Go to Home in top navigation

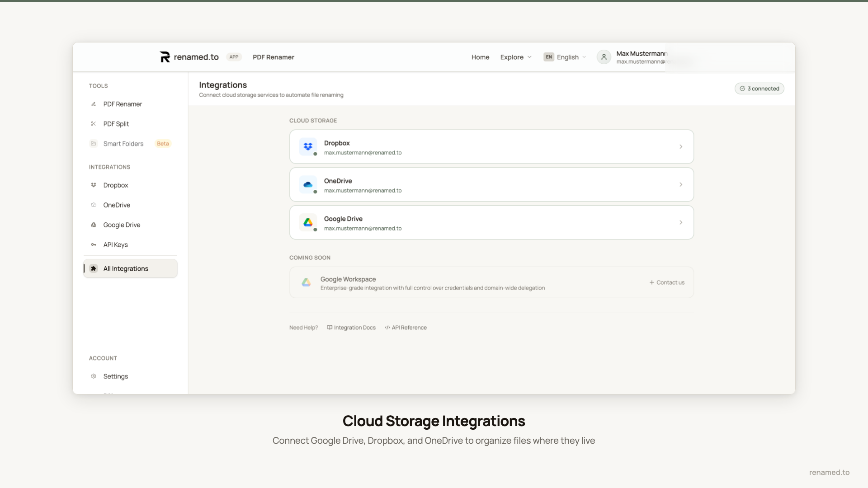click(x=480, y=57)
